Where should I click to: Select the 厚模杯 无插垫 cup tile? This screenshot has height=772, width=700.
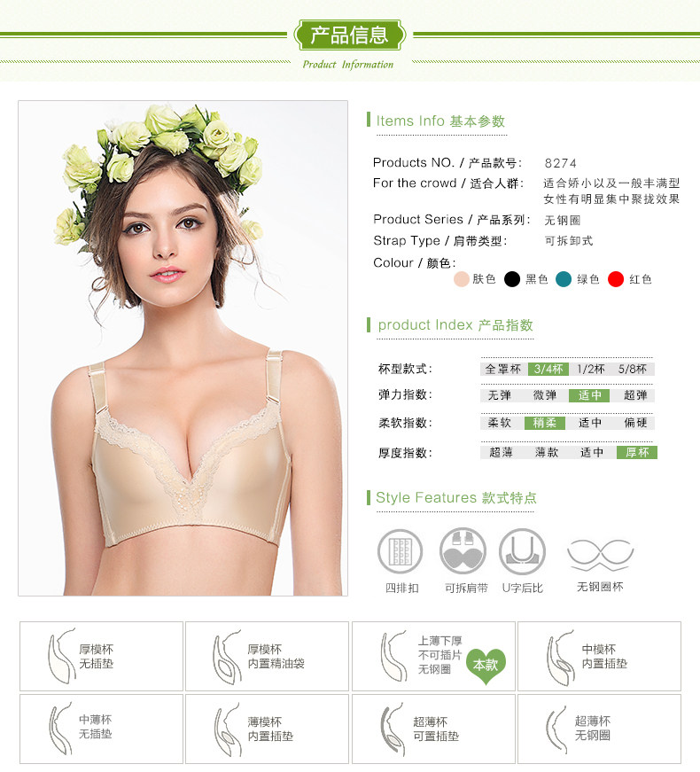click(101, 656)
